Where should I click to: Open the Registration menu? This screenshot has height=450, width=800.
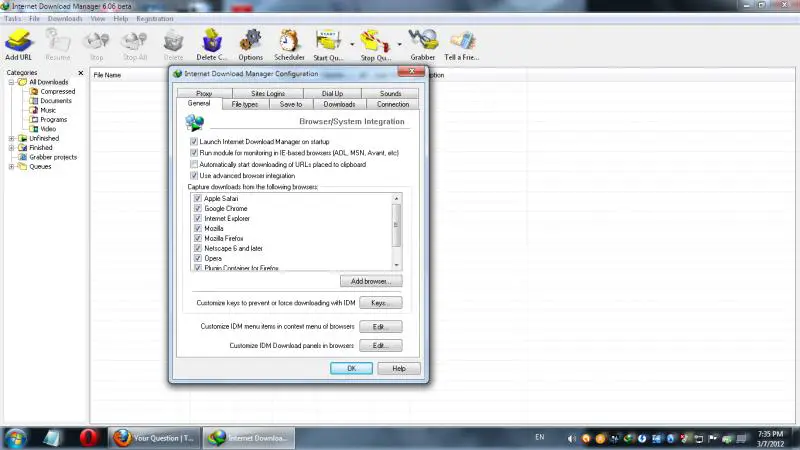click(x=155, y=18)
